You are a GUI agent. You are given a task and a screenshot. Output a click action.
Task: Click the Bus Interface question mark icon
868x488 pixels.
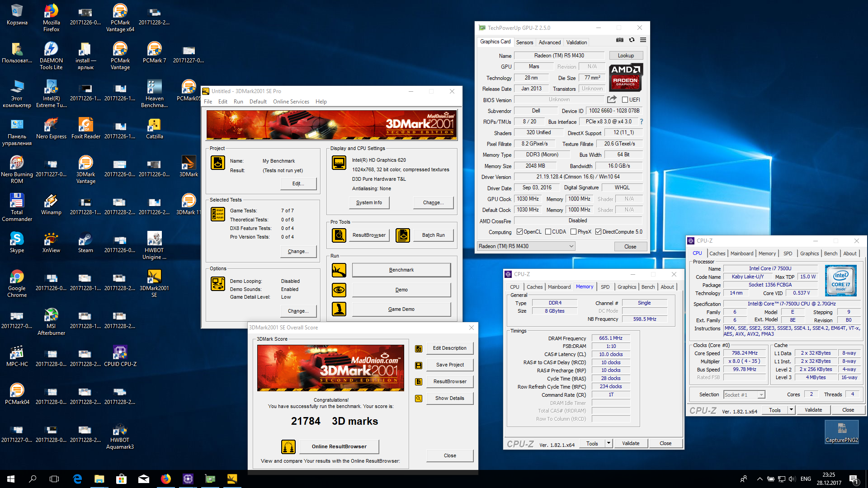(641, 122)
